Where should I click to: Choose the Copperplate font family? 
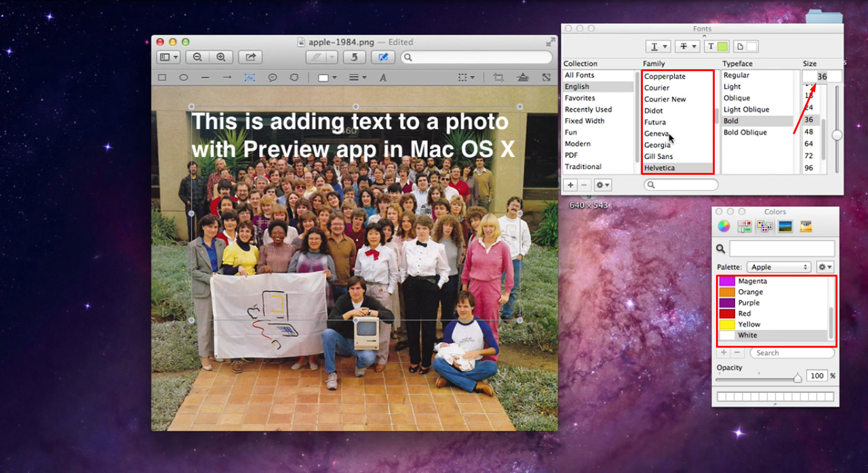(665, 77)
